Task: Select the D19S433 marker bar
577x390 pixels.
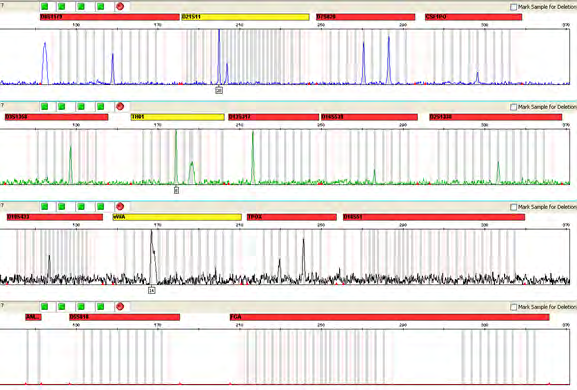Action: click(55, 217)
